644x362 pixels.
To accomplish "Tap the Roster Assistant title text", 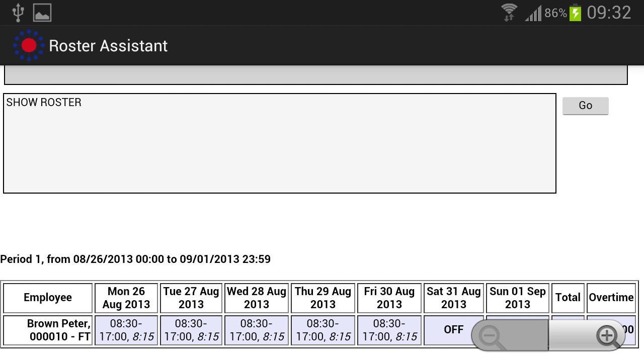I will (x=108, y=46).
